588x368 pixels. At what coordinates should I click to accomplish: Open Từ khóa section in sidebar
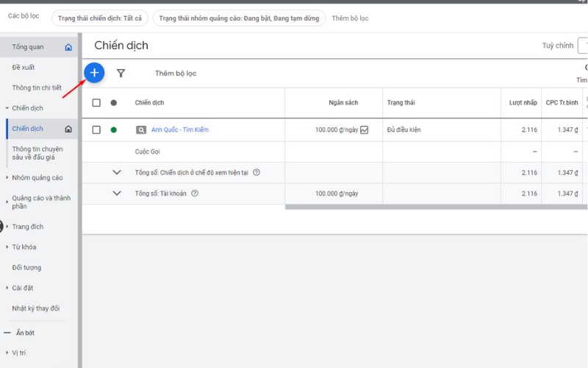[24, 247]
